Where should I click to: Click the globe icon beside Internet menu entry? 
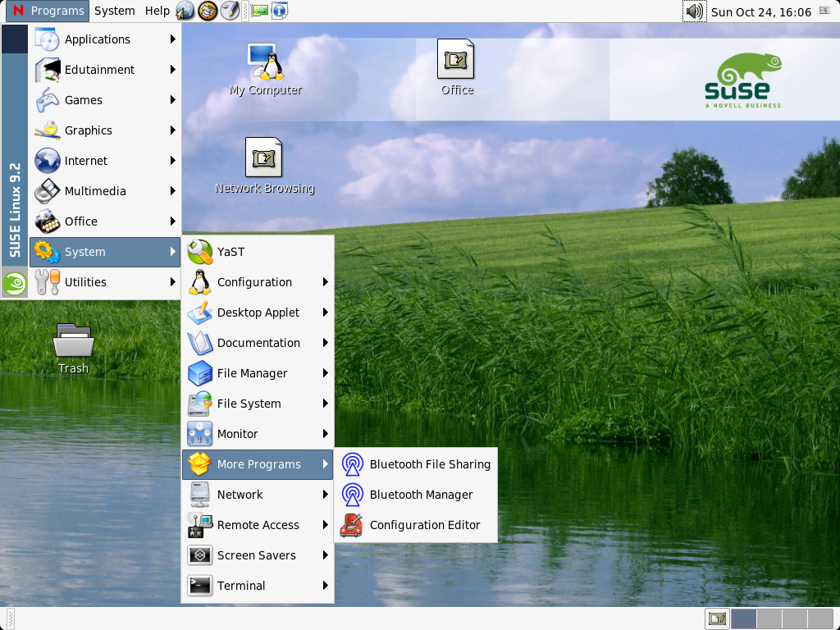[x=47, y=161]
